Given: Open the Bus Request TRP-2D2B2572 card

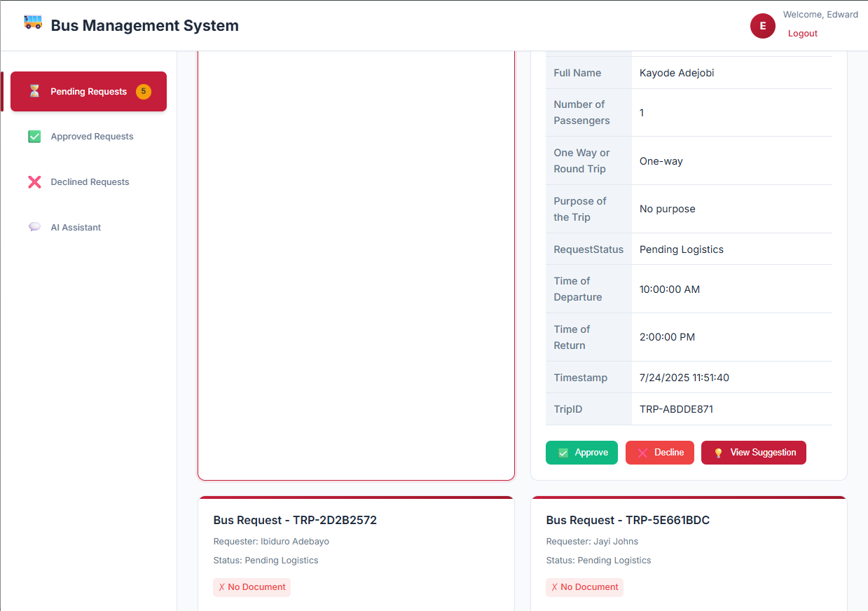Looking at the screenshot, I should (x=295, y=520).
